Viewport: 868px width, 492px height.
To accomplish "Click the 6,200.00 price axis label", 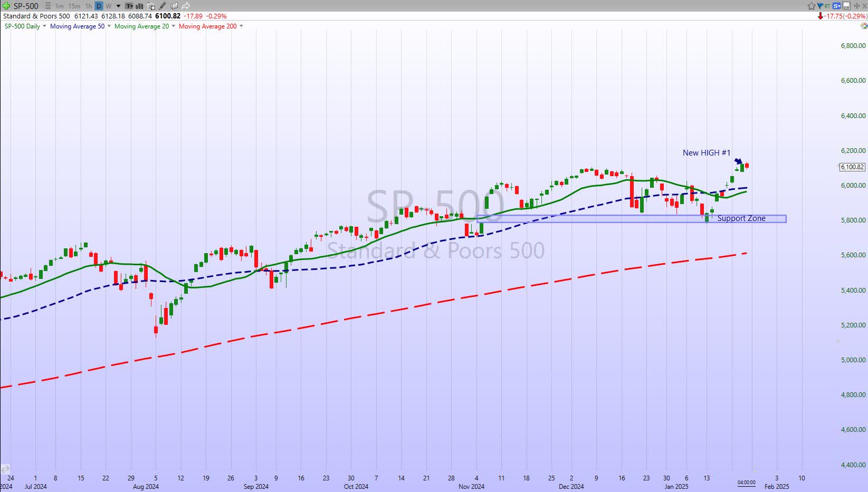I will 853,151.
